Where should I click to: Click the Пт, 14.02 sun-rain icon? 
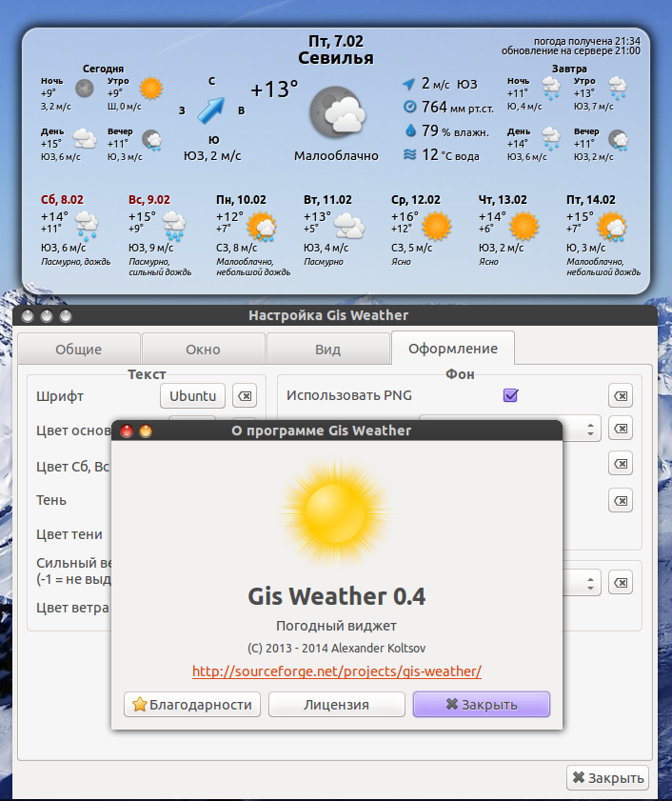[x=612, y=227]
